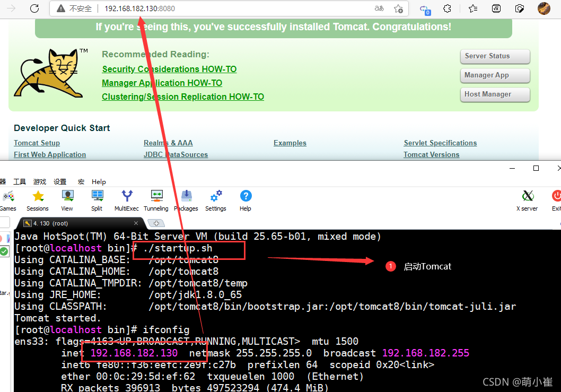Click the 192.168.182.255 broadcast address text
Viewport: 561px width, 392px height.
[x=425, y=353]
